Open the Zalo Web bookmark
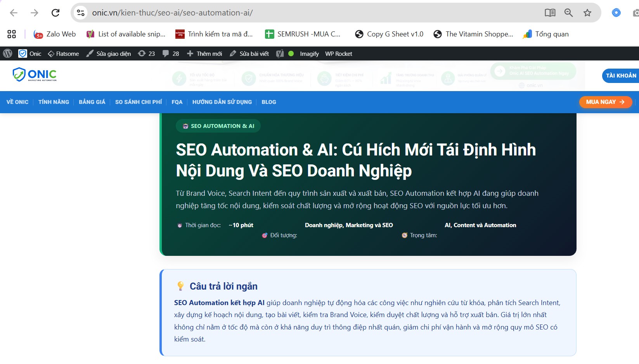The width and height of the screenshot is (639, 364). (x=55, y=34)
